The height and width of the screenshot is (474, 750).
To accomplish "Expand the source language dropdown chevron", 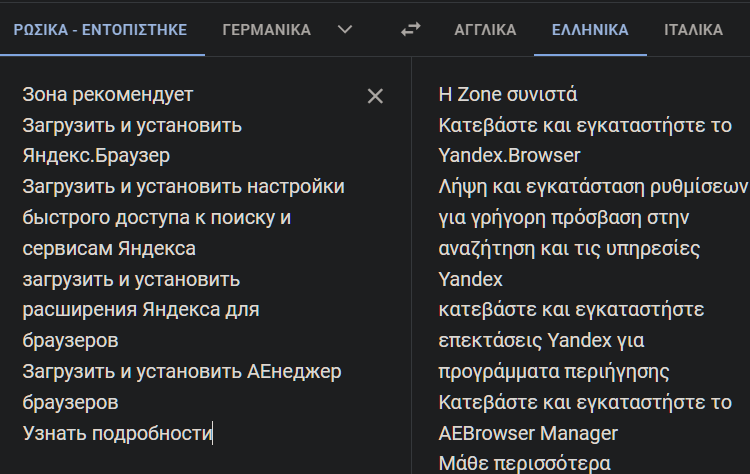I will (x=345, y=30).
